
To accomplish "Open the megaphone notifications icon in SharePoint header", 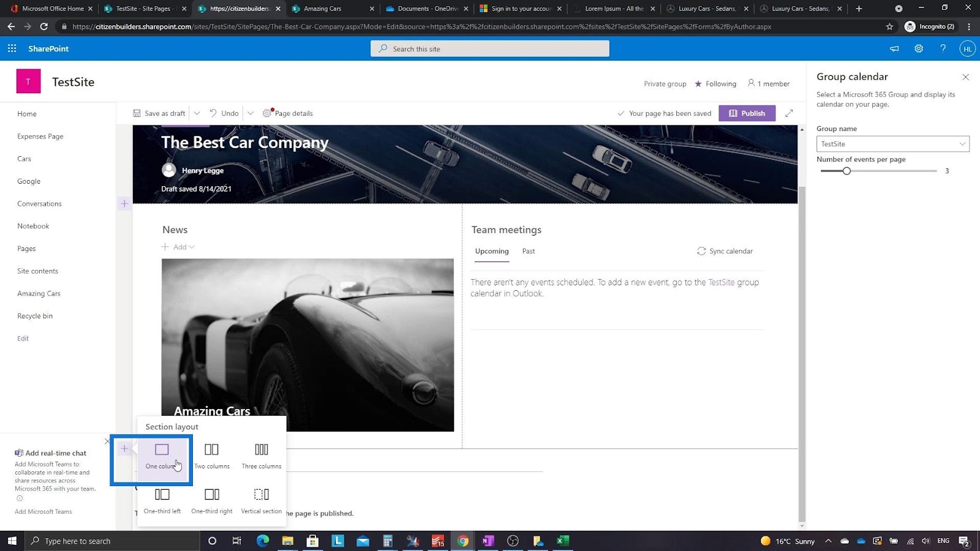I will click(x=894, y=48).
